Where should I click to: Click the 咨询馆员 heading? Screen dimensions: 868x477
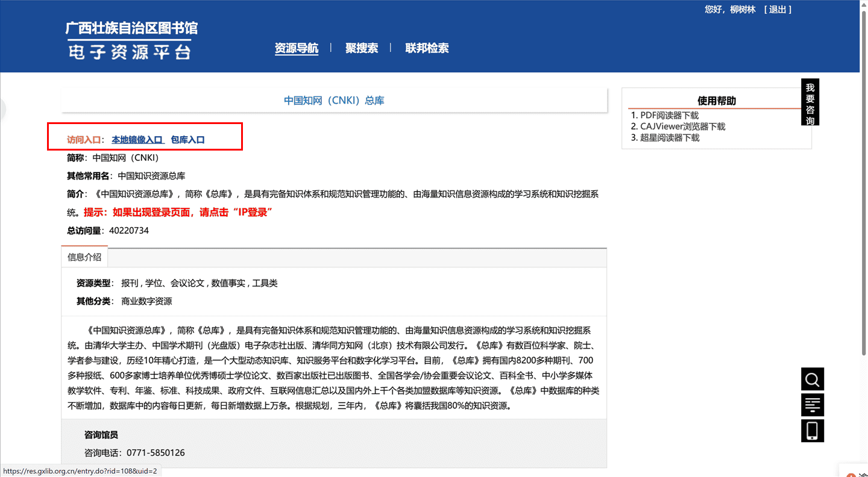[101, 435]
